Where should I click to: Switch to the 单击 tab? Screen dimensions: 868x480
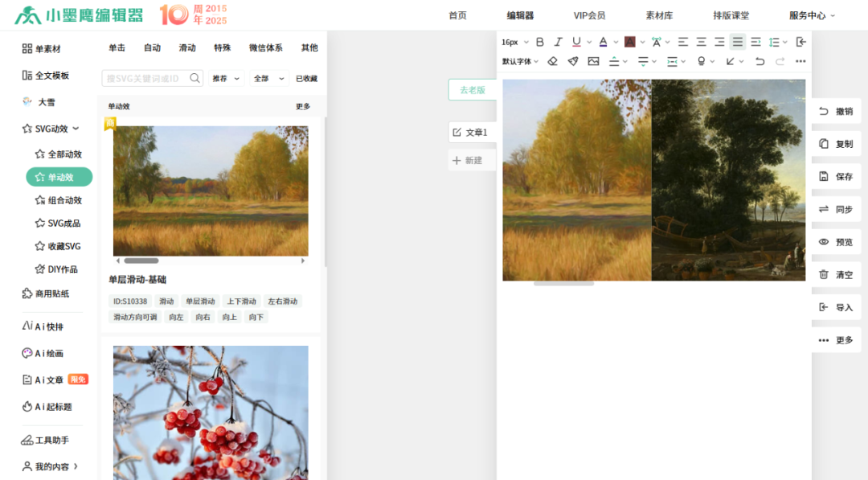point(117,47)
